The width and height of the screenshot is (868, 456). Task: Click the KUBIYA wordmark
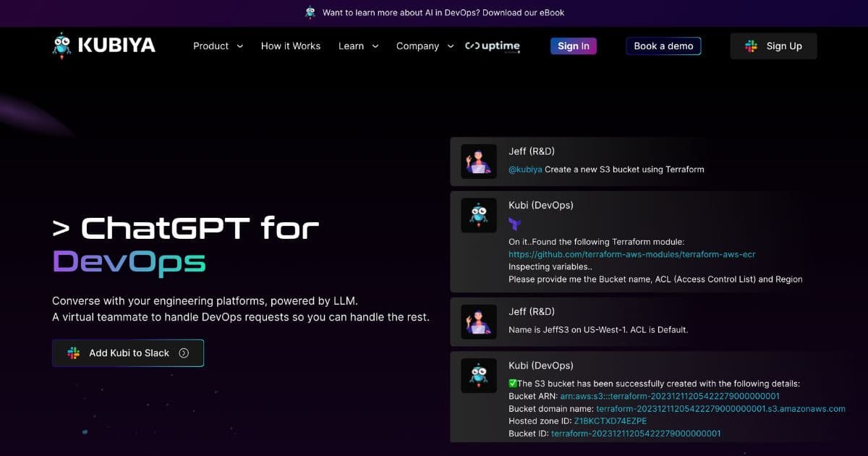[116, 46]
